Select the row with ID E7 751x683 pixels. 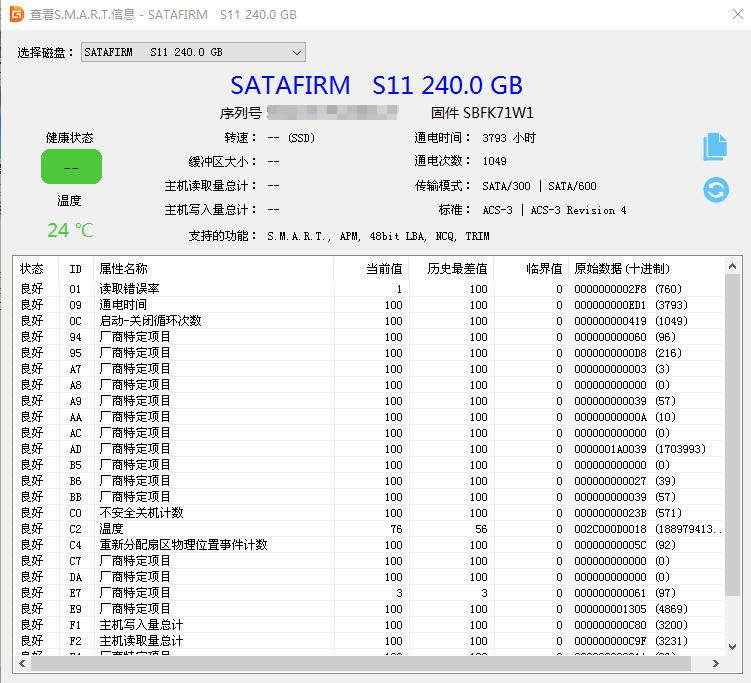[x=369, y=593]
